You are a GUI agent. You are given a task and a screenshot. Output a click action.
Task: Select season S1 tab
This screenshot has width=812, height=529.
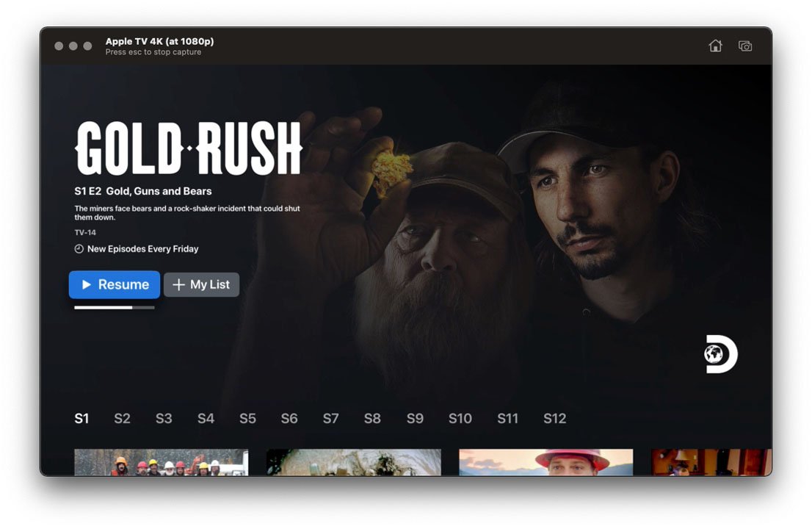pyautogui.click(x=81, y=418)
